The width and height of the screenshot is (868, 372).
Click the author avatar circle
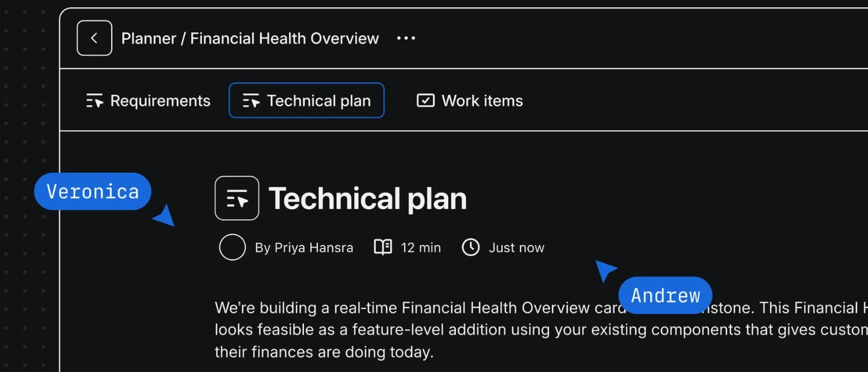tap(232, 247)
